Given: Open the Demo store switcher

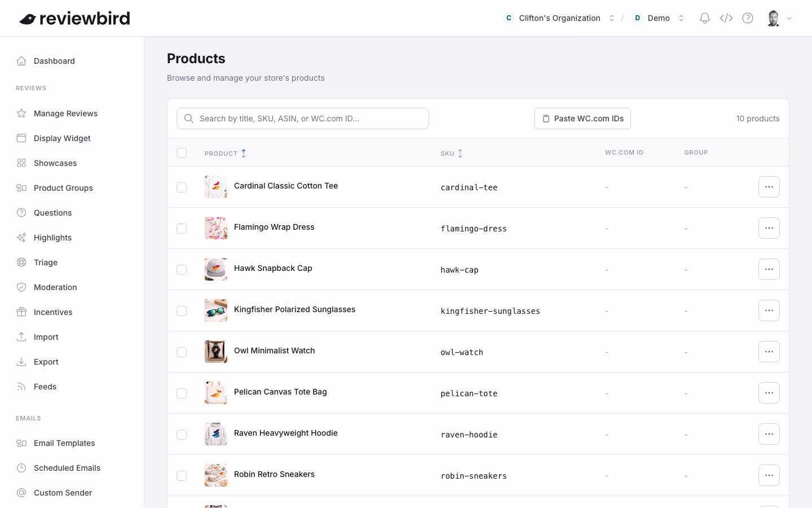Looking at the screenshot, I should pyautogui.click(x=659, y=18).
